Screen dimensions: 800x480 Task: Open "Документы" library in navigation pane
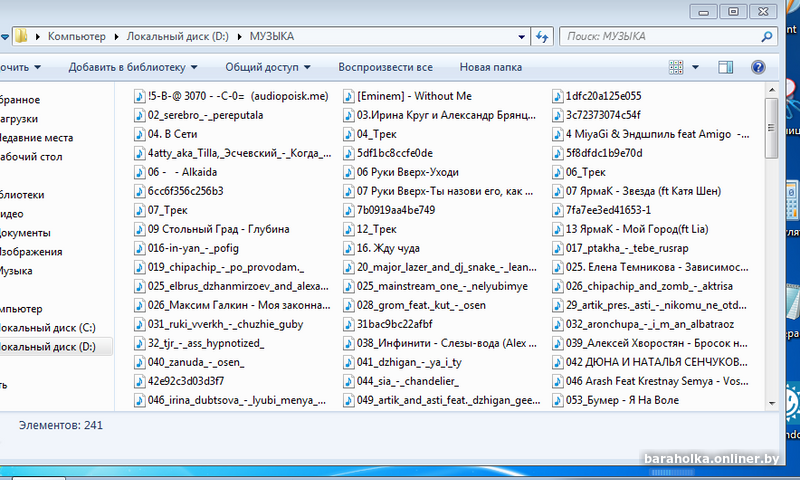[26, 233]
